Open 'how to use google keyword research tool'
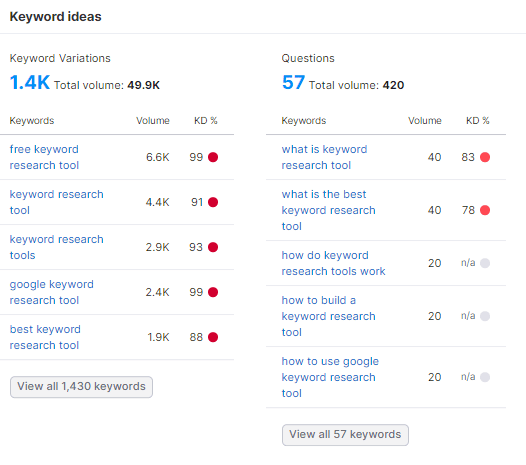Image resolution: width=526 pixels, height=465 pixels. click(x=330, y=377)
